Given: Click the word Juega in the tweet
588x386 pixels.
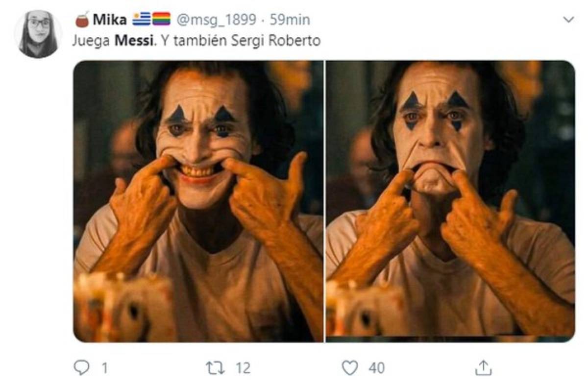Looking at the screenshot, I should [92, 40].
